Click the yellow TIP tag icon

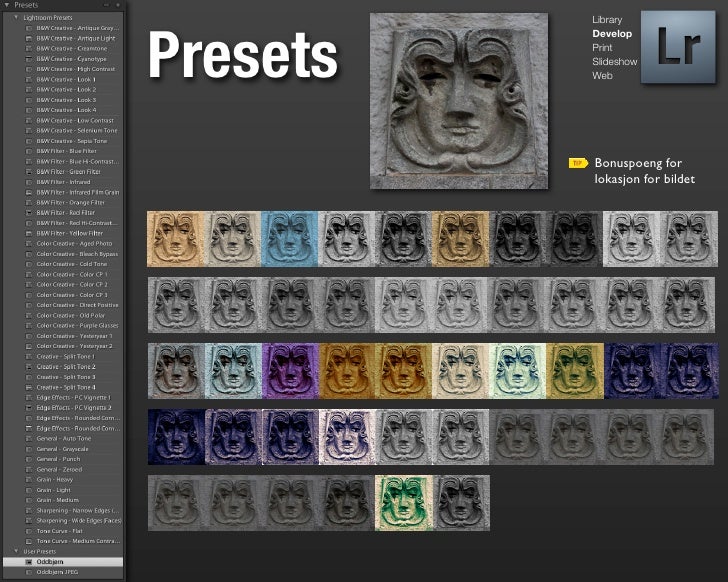click(578, 163)
